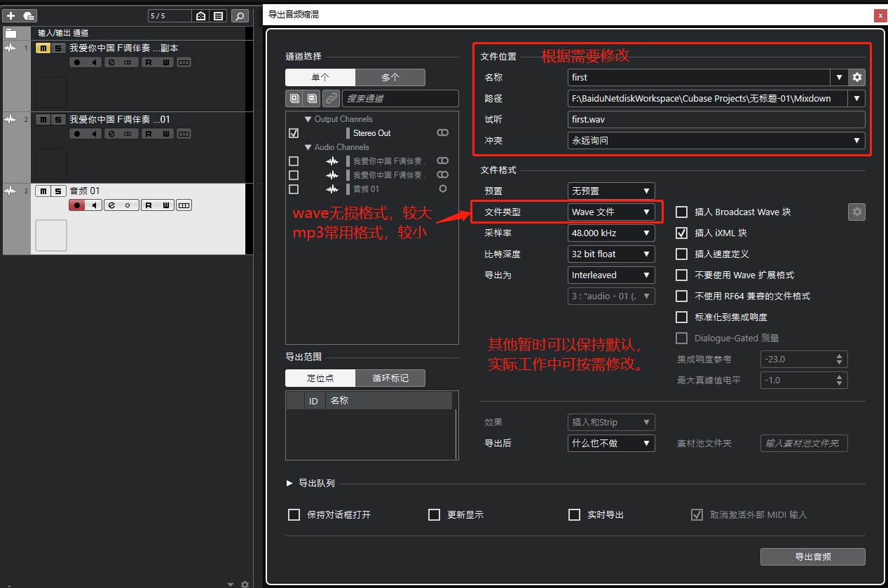The width and height of the screenshot is (888, 588).
Task: Open 文件类型 Wave 文件 dropdown
Action: [x=611, y=212]
